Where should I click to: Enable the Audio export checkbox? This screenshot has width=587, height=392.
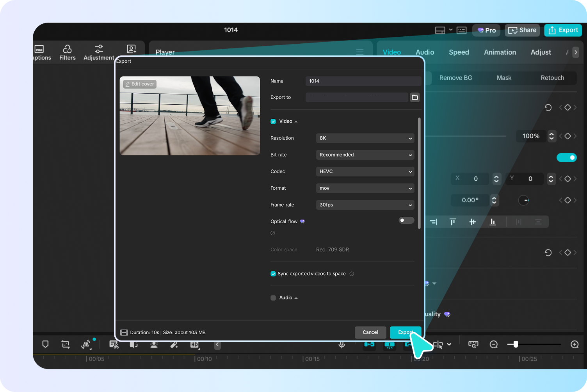(x=273, y=298)
